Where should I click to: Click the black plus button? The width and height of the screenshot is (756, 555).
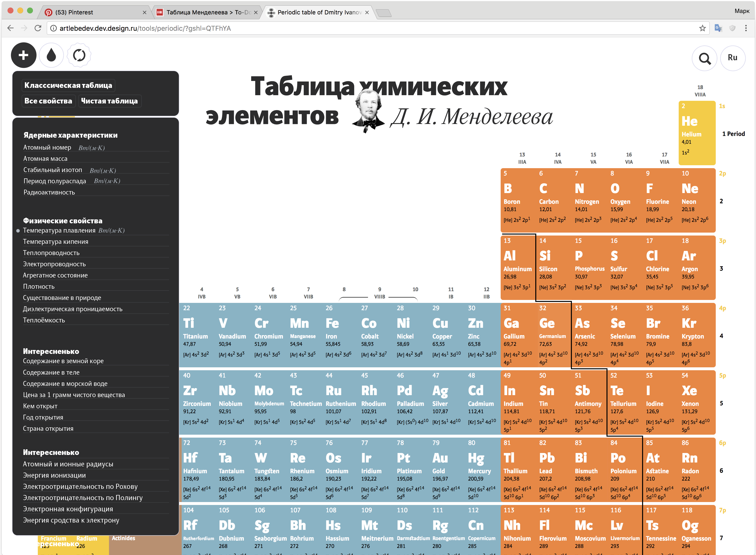point(23,55)
